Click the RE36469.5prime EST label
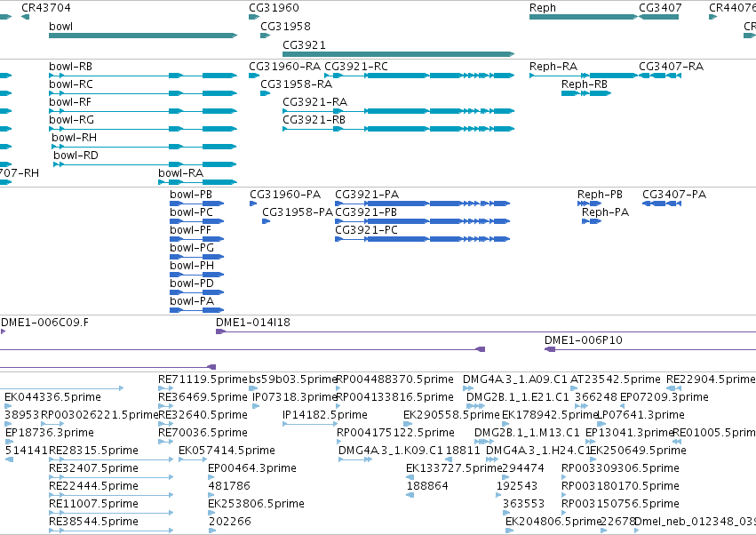The height and width of the screenshot is (535, 756). coord(203,397)
